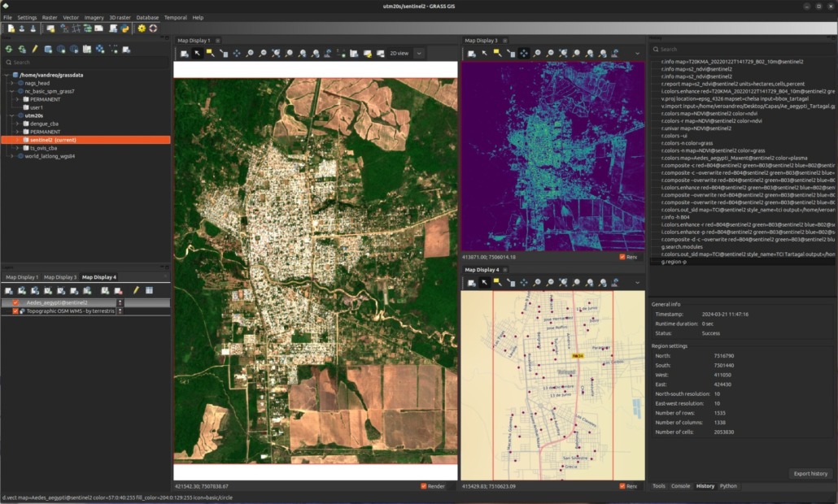Click the Render Map icon in Map Display 1

[x=184, y=53]
